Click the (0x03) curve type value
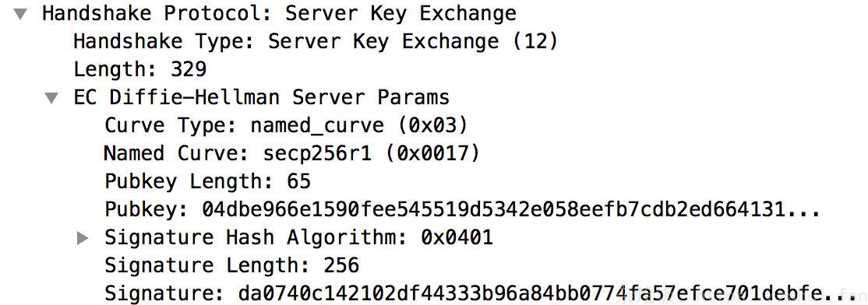The height and width of the screenshot is (305, 868). point(432,125)
